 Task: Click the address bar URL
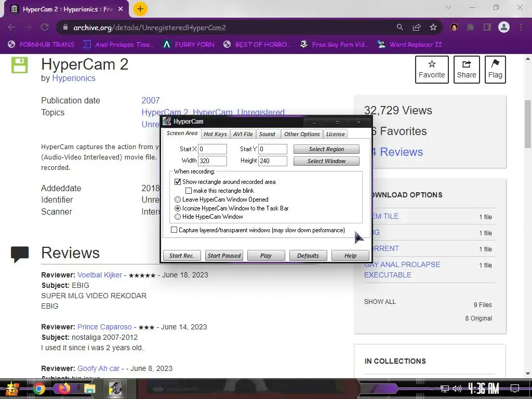pyautogui.click(x=150, y=28)
